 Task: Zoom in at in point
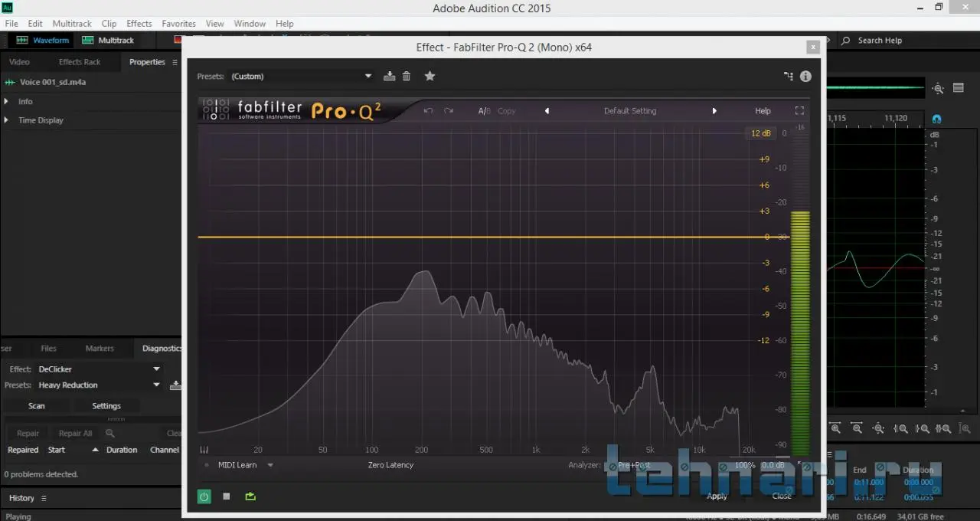coord(901,429)
